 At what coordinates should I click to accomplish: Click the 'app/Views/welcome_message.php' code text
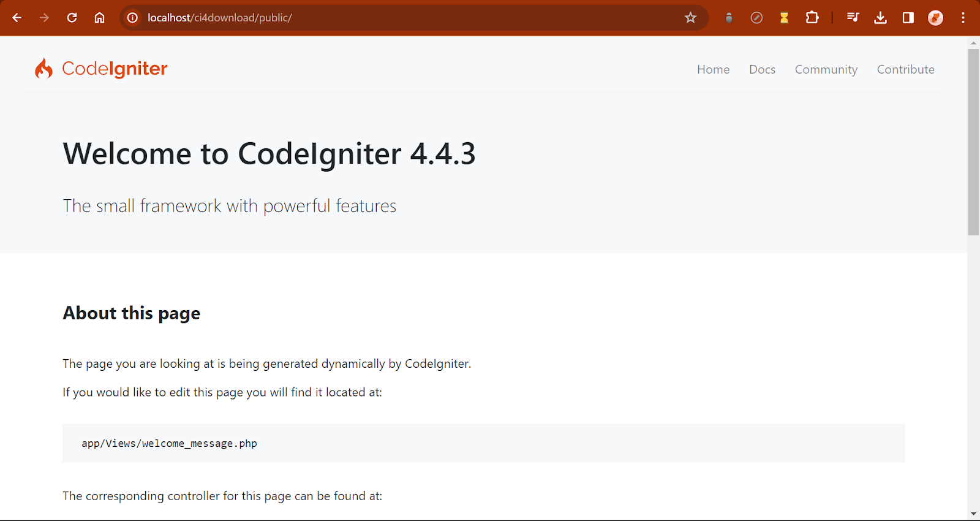coord(169,443)
